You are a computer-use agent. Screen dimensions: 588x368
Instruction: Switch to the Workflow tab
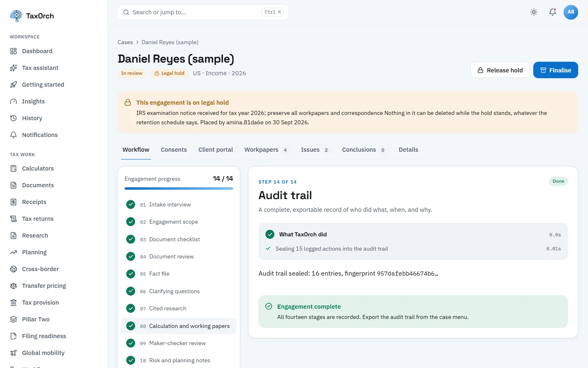[x=136, y=150]
